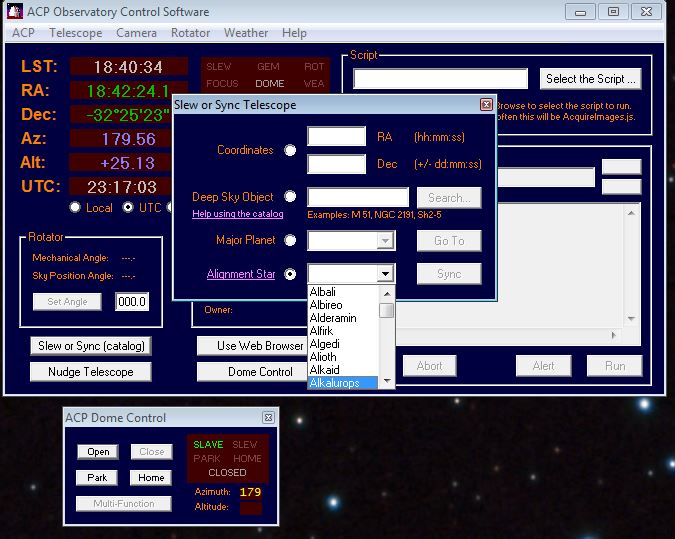Click the Nudge Telescope button
This screenshot has width=675, height=539.
(x=91, y=372)
